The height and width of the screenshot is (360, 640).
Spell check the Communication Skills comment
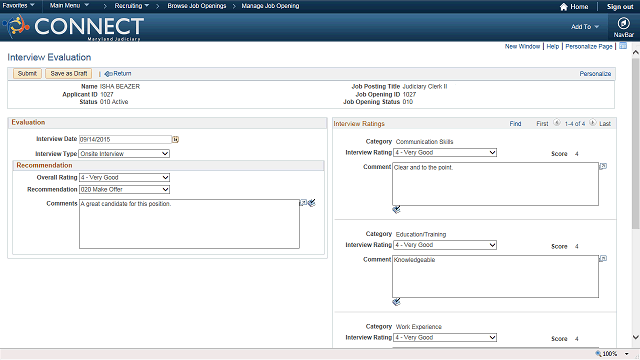[396, 210]
